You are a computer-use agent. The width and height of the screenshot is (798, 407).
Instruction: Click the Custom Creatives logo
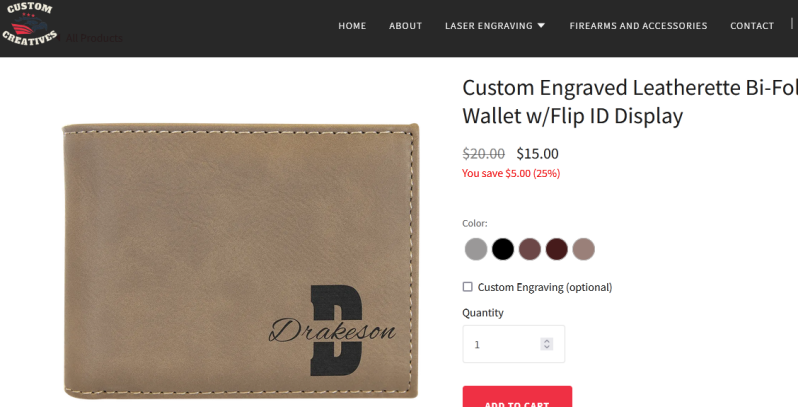30,24
